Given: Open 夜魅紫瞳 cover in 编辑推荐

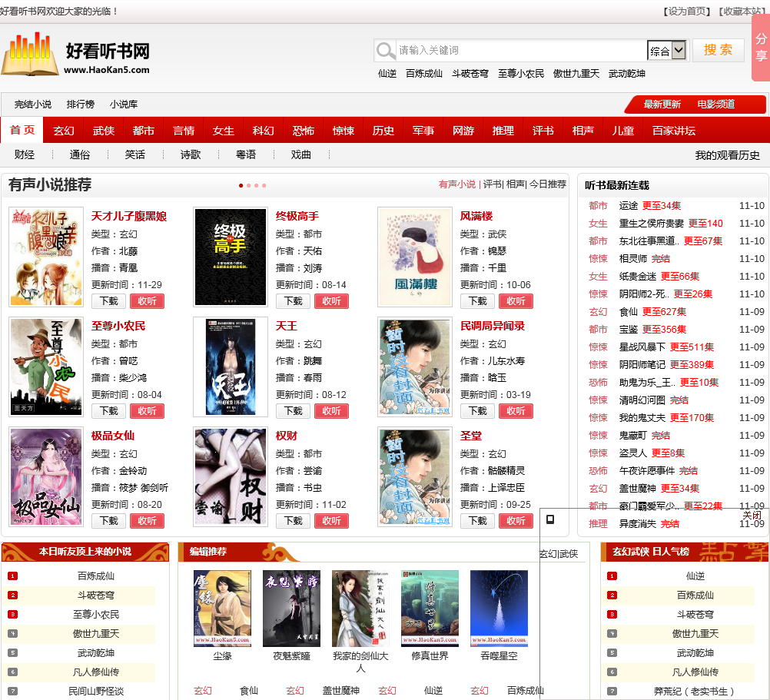Looking at the screenshot, I should pos(292,609).
